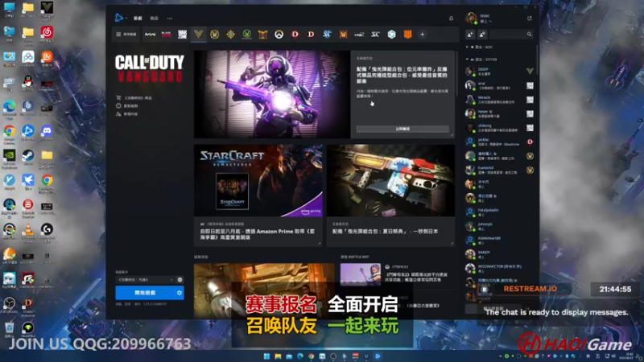
Task: Select the Crash Bandicoot 4 game icon
Action: 391,35
